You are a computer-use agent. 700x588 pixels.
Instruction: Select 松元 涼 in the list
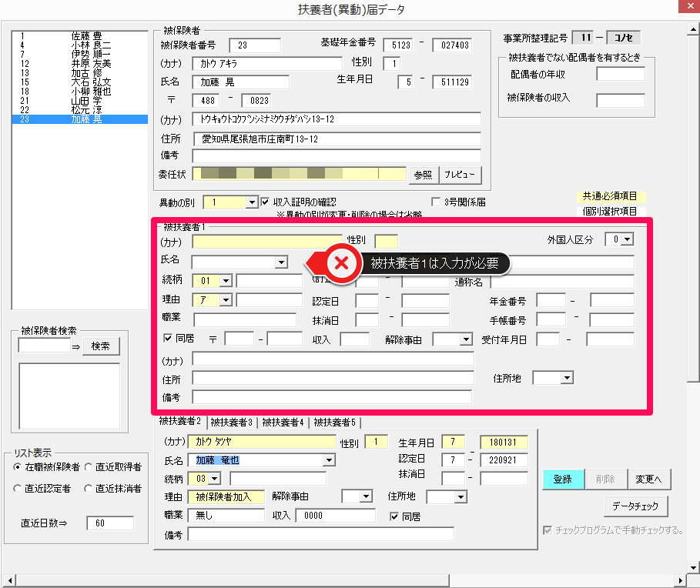(80, 110)
